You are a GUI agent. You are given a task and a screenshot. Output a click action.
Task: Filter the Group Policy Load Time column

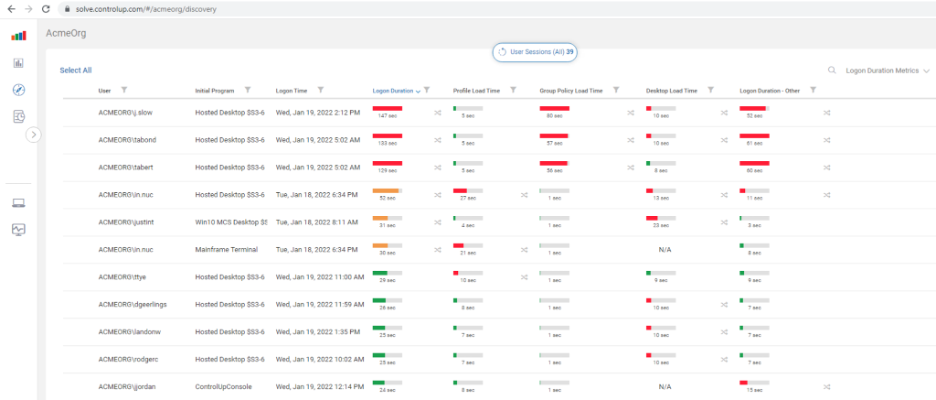pyautogui.click(x=616, y=90)
